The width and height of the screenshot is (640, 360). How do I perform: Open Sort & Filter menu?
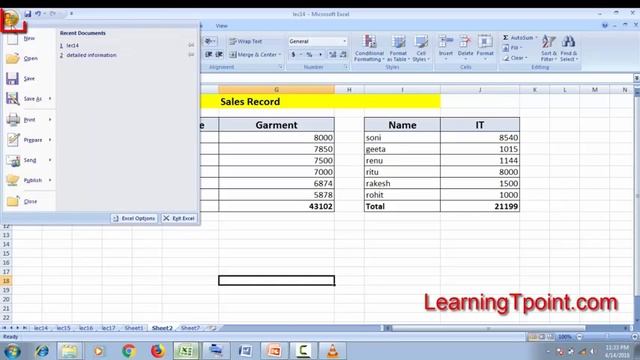coord(549,48)
